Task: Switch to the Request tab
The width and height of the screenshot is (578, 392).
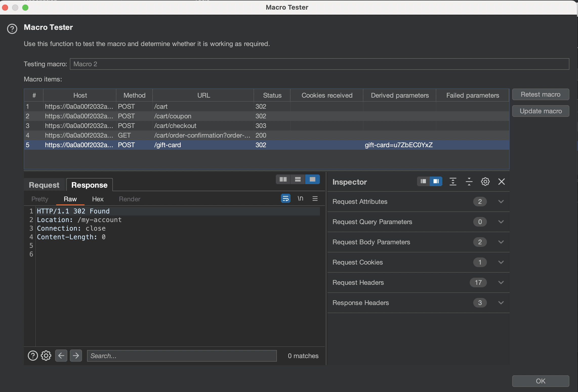Action: point(44,185)
